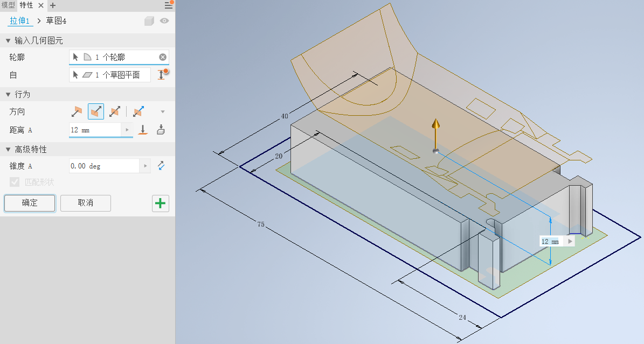This screenshot has width=644, height=344.
Task: Click the sketch plane selection arrow icon
Action: (75, 75)
